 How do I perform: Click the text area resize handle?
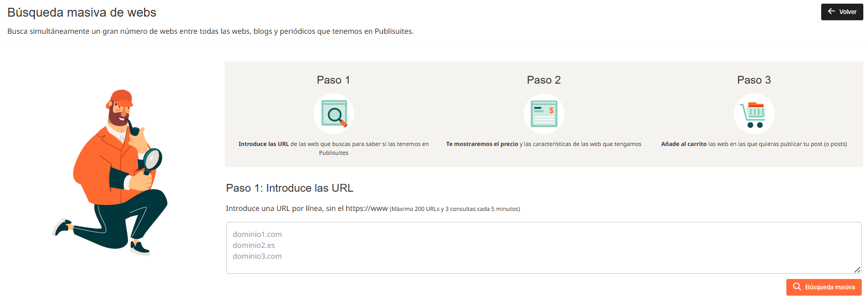tap(857, 270)
